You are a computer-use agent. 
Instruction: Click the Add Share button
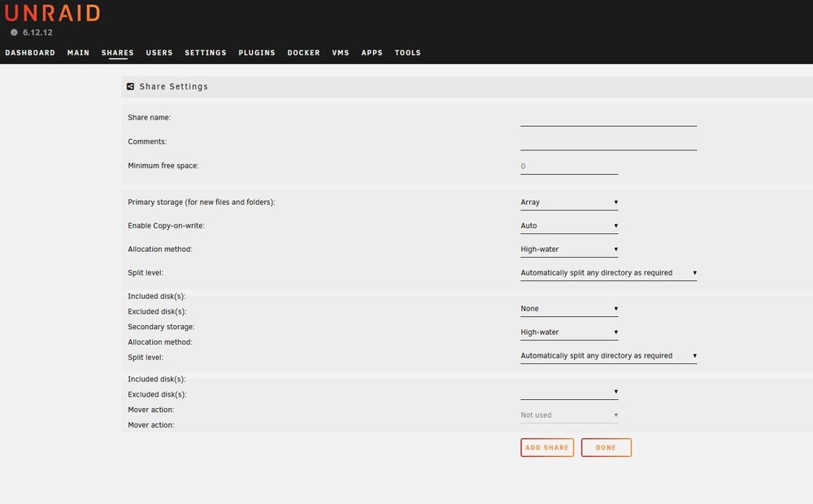(x=547, y=447)
